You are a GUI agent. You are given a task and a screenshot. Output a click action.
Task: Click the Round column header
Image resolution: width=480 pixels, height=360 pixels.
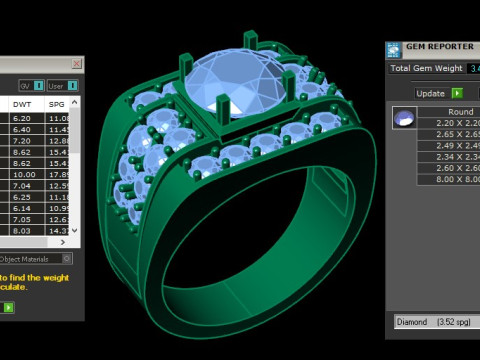[449, 112]
